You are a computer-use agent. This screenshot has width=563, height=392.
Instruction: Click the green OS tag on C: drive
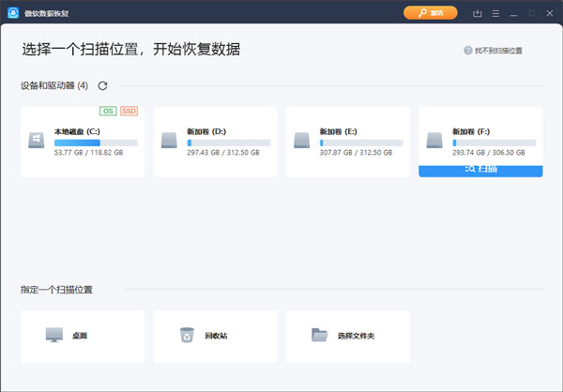[x=107, y=112]
